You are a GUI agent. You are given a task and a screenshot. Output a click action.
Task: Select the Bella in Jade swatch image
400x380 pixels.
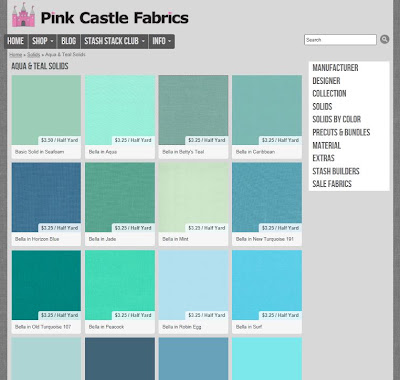click(x=120, y=197)
